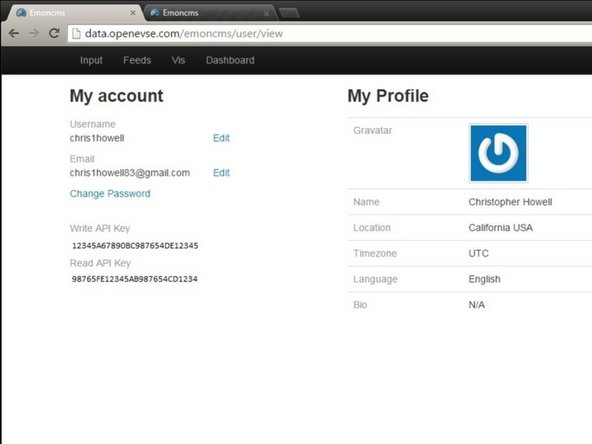Image resolution: width=592 pixels, height=444 pixels.
Task: Click the Read API Key label
Action: tap(100, 263)
